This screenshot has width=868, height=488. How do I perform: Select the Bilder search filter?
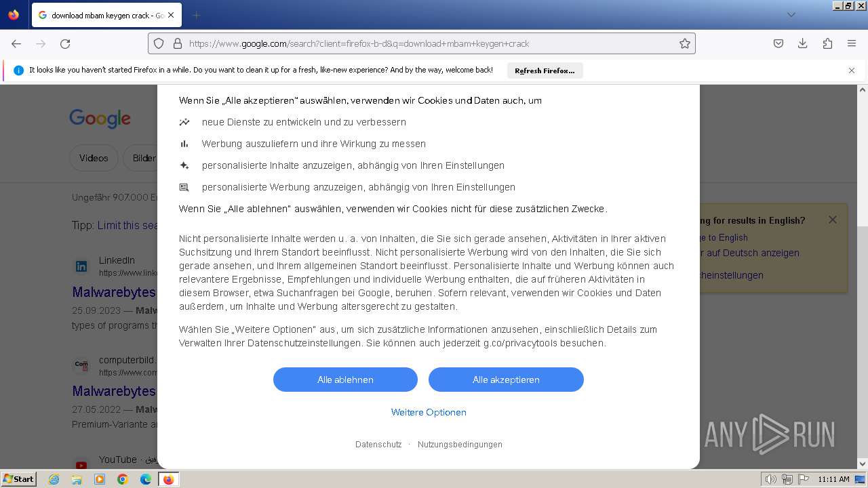[x=141, y=158]
